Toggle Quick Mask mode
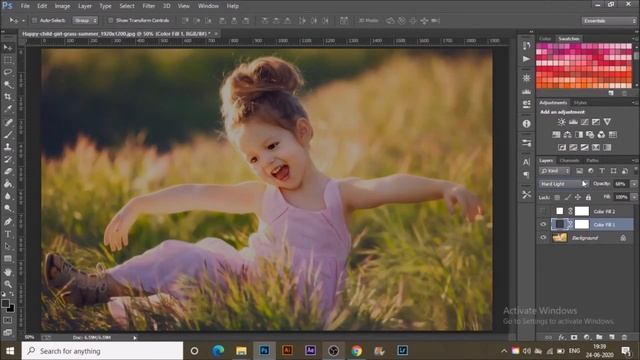Image resolution: width=640 pixels, height=360 pixels. pyautogui.click(x=8, y=320)
